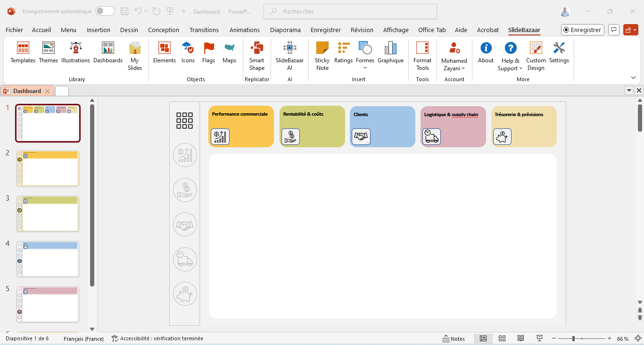The height and width of the screenshot is (345, 644).
Task: Open the Custom Design option
Action: click(536, 56)
